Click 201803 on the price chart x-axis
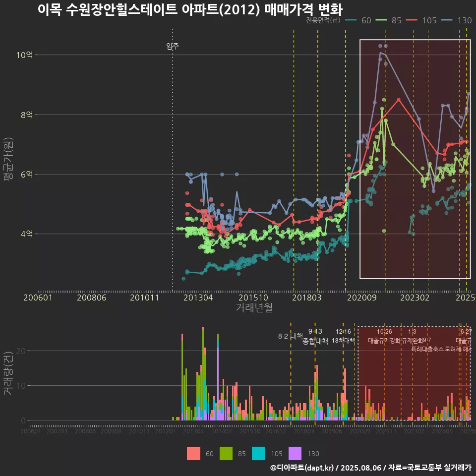476x476 pixels. [x=306, y=297]
